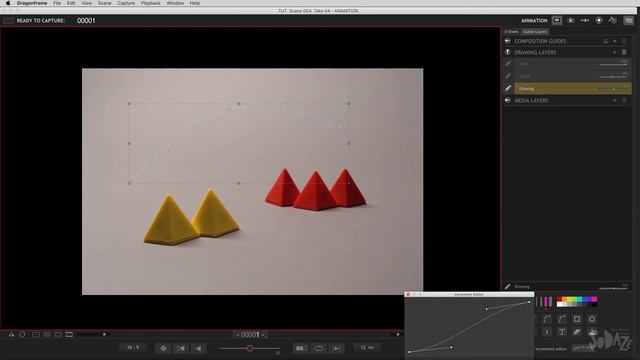Switch to the Guide Layers tab
This screenshot has height=360, width=640.
tap(535, 31)
